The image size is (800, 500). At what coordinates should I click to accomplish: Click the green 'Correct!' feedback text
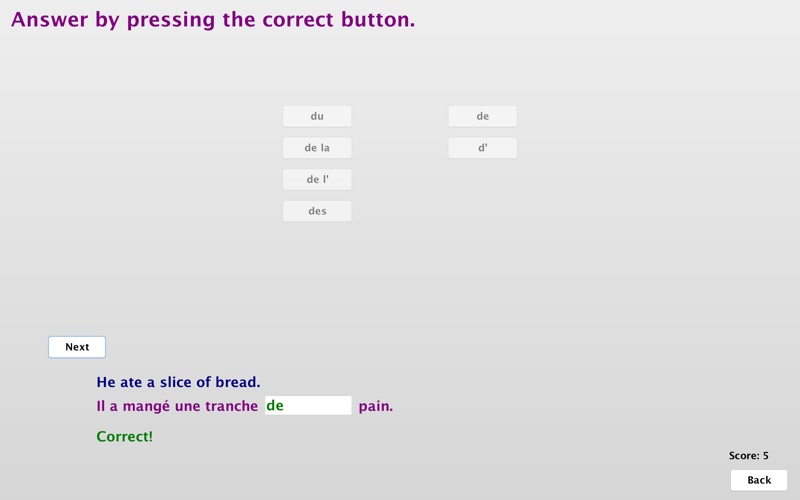pyautogui.click(x=124, y=437)
